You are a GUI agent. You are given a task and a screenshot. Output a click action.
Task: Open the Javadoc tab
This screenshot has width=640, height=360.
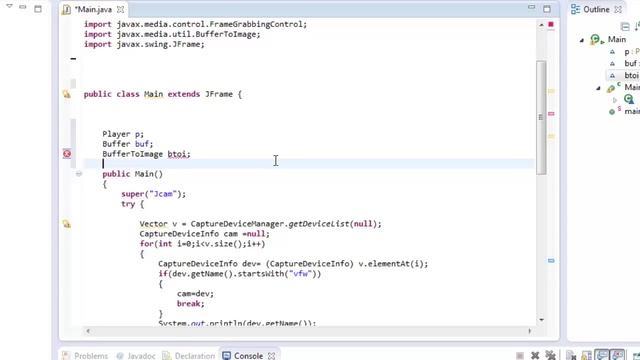[136, 356]
